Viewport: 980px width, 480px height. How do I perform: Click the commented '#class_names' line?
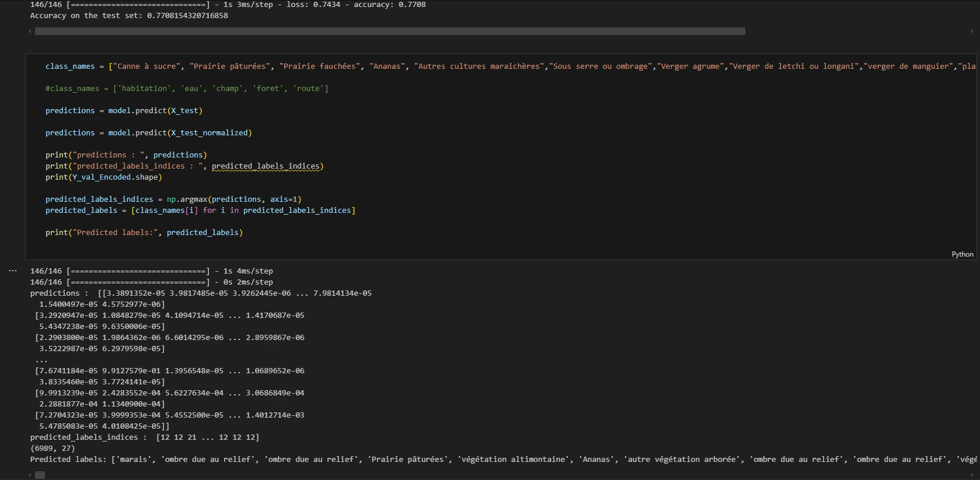[x=187, y=89]
